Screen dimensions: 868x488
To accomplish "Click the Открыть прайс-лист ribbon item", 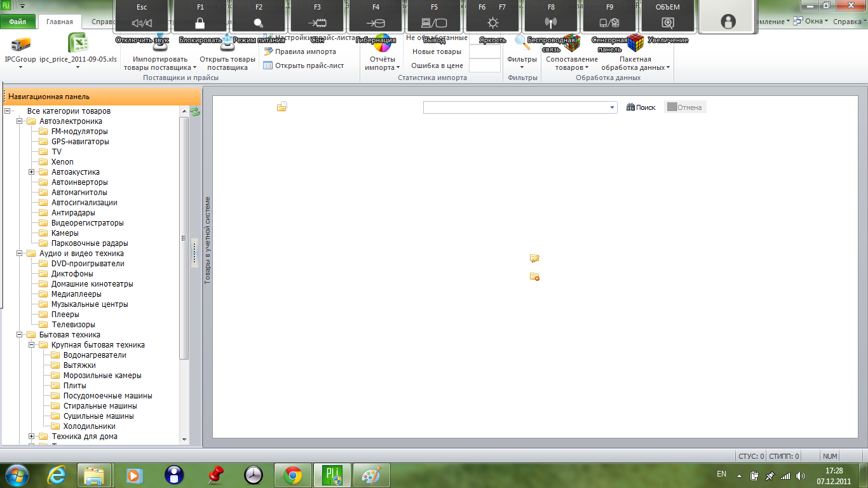I will pos(304,65).
